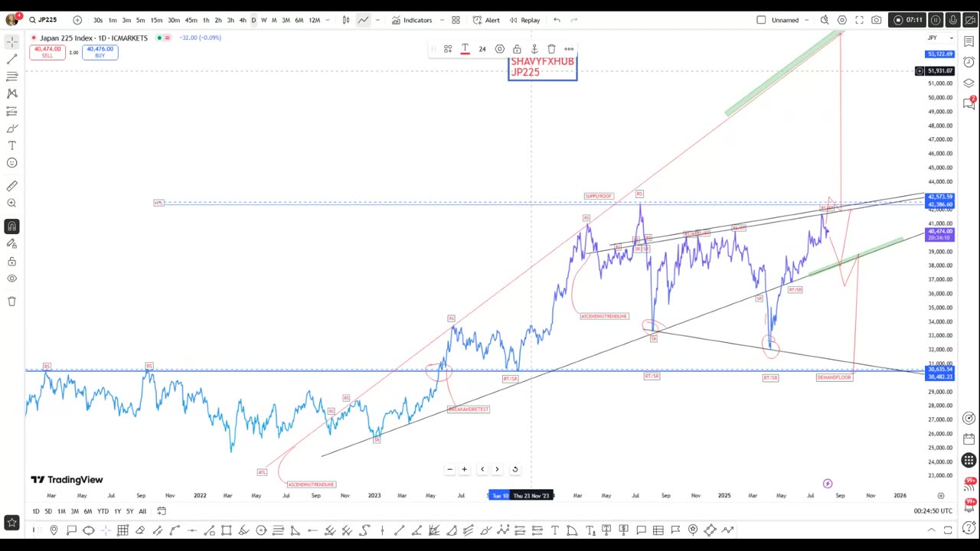The image size is (980, 551).
Task: Undo the last chart action
Action: pos(557,20)
